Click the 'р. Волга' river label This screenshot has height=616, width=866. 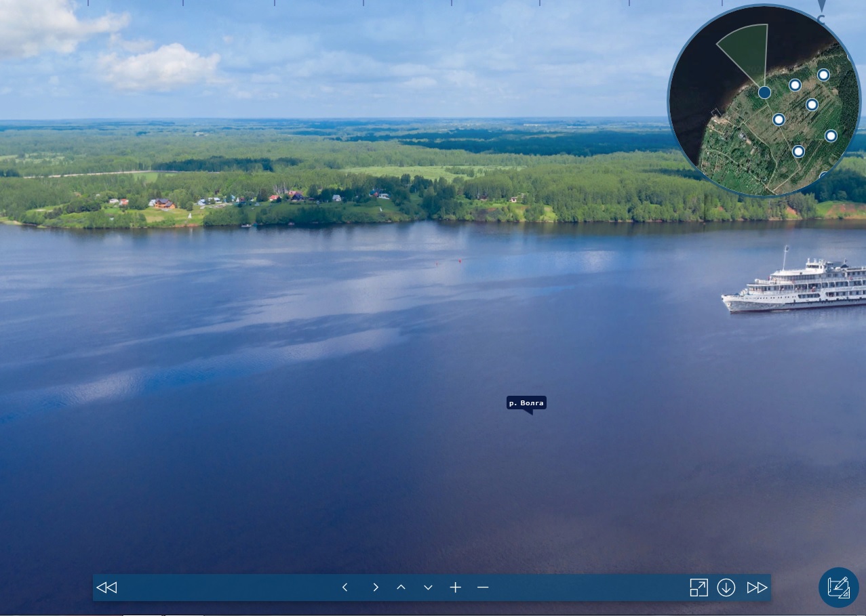526,403
